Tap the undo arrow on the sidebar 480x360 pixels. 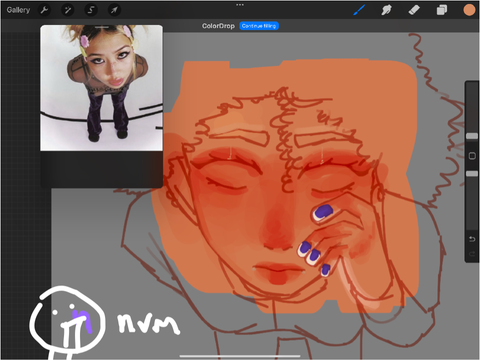[472, 239]
